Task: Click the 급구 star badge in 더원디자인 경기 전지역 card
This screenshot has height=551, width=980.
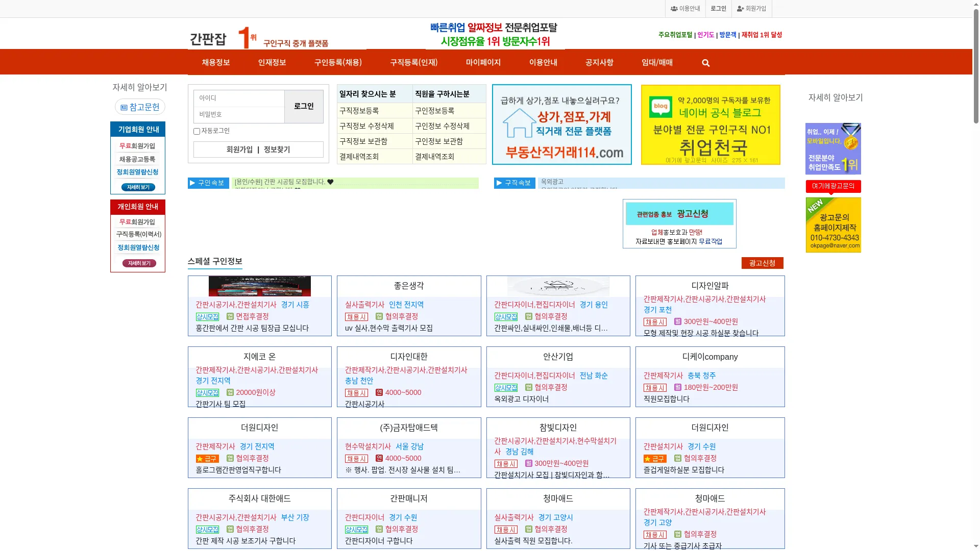Action: (207, 459)
